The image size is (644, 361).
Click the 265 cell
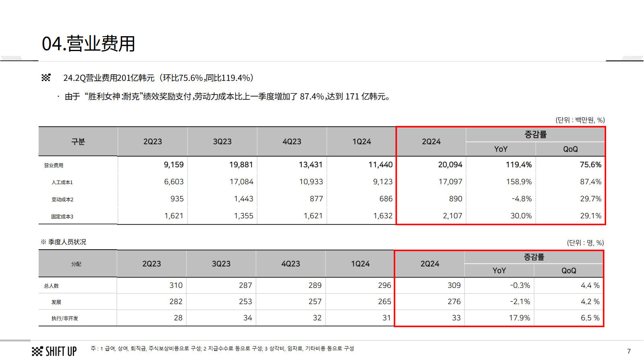click(384, 301)
